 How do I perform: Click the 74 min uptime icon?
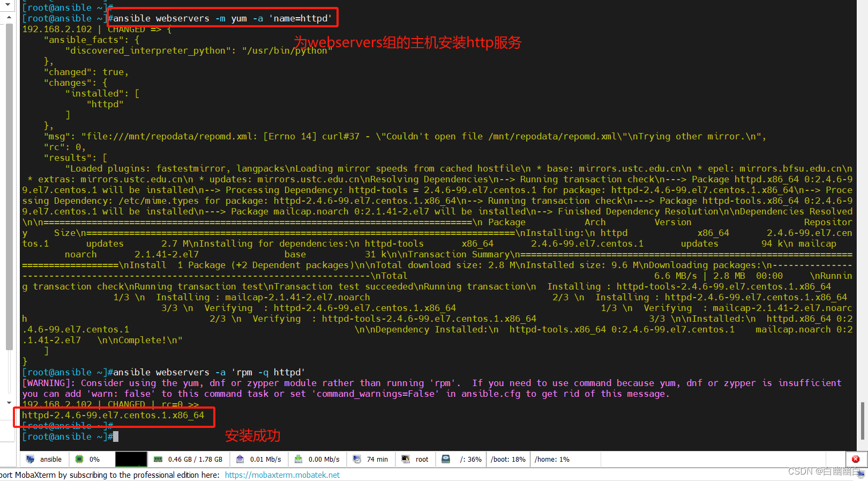[357, 459]
